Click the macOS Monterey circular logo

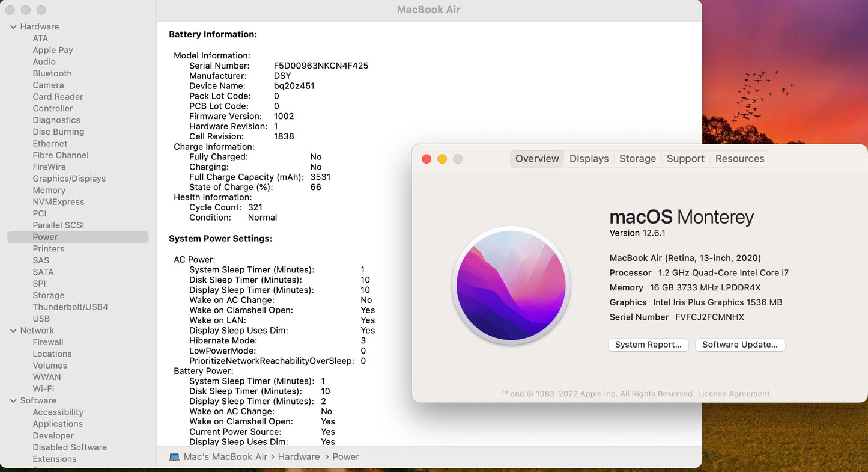coord(510,285)
